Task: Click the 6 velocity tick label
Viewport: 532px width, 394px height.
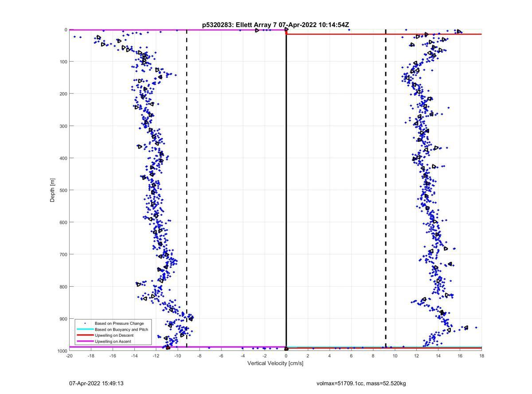Action: pyautogui.click(x=352, y=355)
